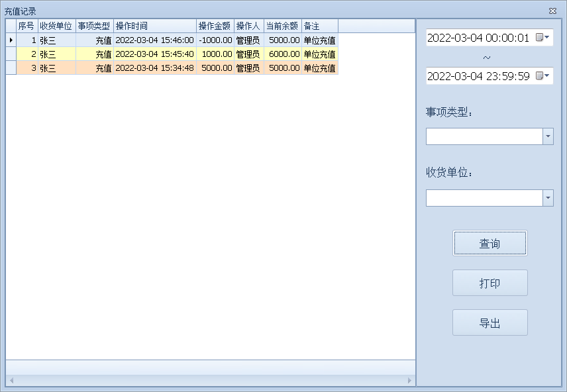The height and width of the screenshot is (392, 567).
Task: Close the 充值记录 window
Action: click(552, 11)
